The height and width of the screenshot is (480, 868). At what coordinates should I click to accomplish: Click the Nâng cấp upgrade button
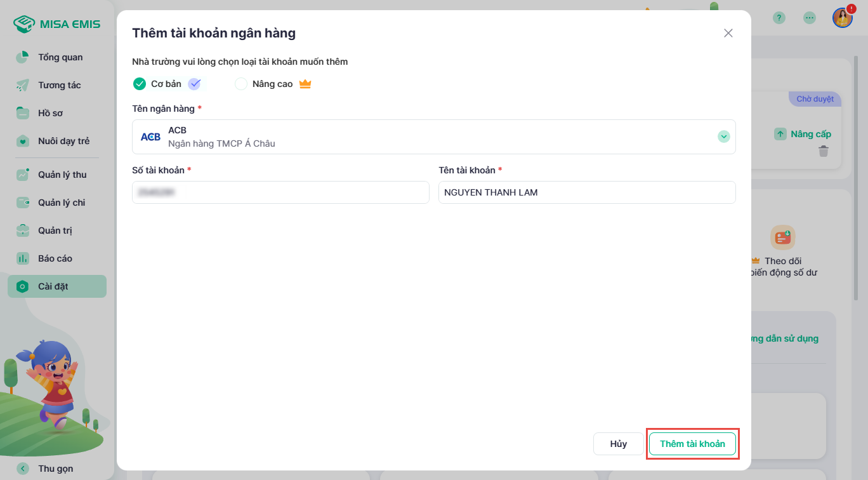803,134
